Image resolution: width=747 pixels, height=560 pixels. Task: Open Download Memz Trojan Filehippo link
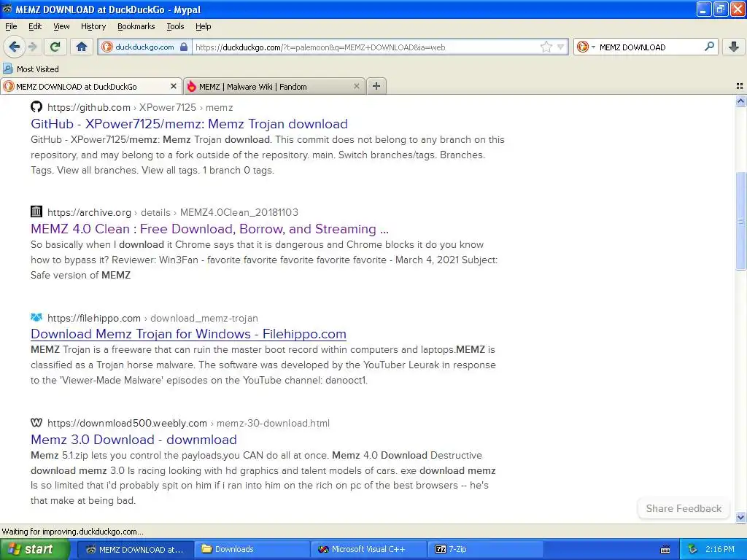pyautogui.click(x=188, y=334)
